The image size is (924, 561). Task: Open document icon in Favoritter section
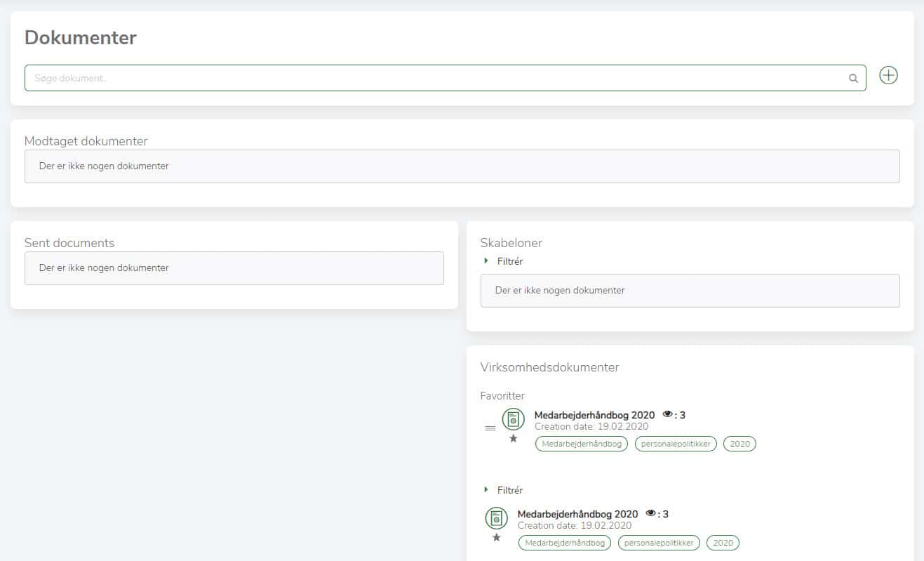[514, 420]
